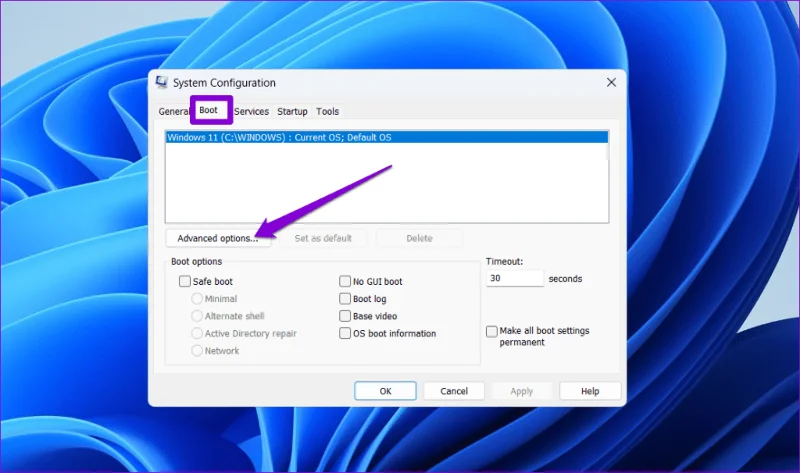
Task: Click the greyed-out Delete button
Action: 419,238
